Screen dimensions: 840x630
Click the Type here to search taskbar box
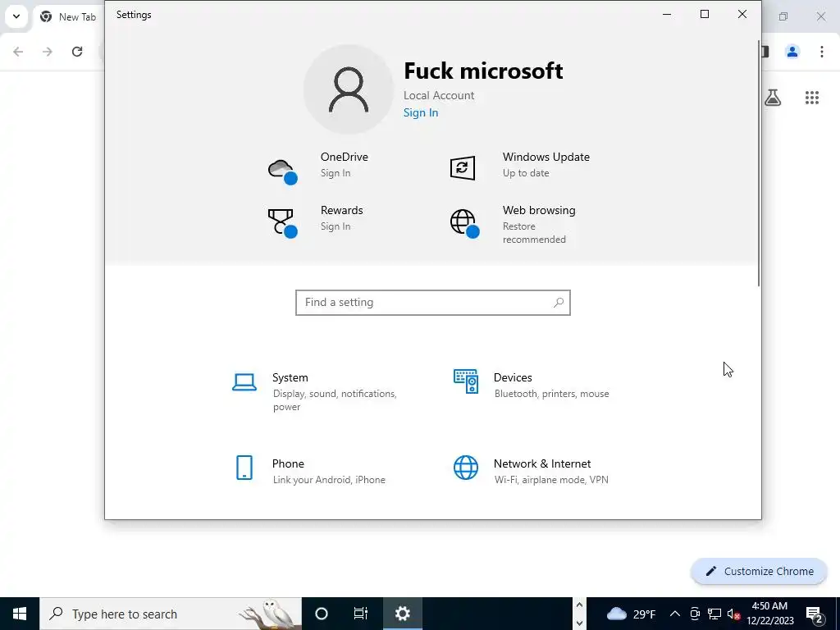[x=171, y=614]
